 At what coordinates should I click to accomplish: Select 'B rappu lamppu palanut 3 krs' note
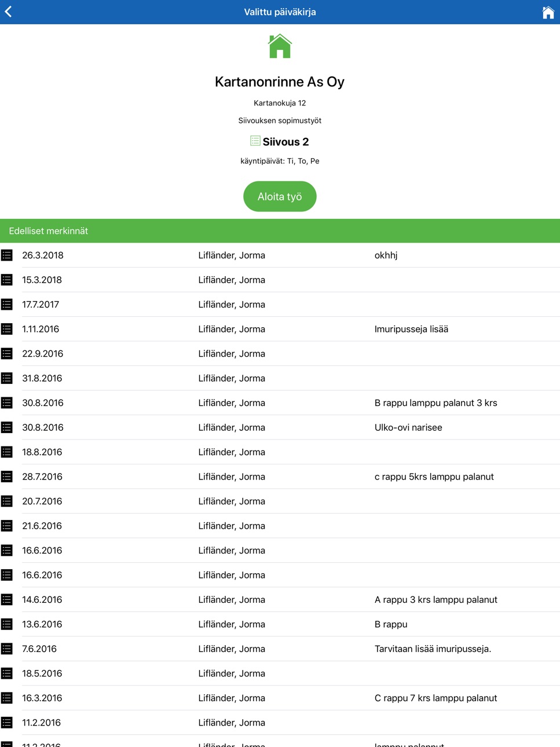click(436, 403)
